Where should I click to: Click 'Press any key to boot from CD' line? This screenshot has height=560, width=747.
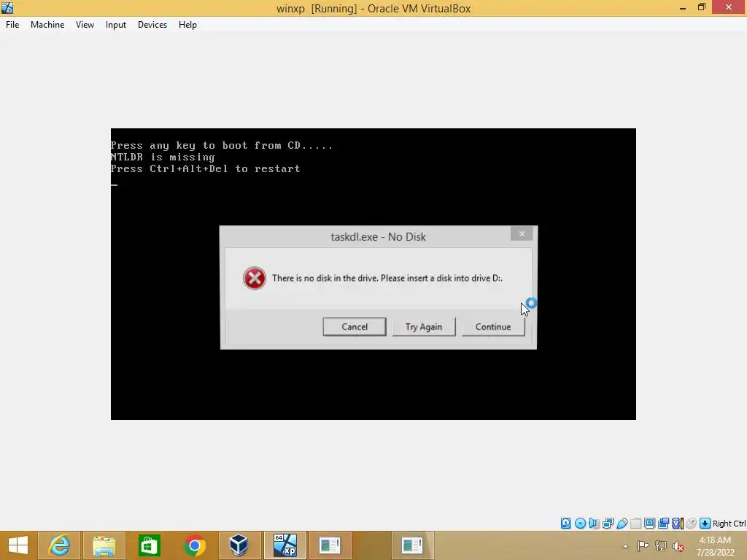point(222,145)
